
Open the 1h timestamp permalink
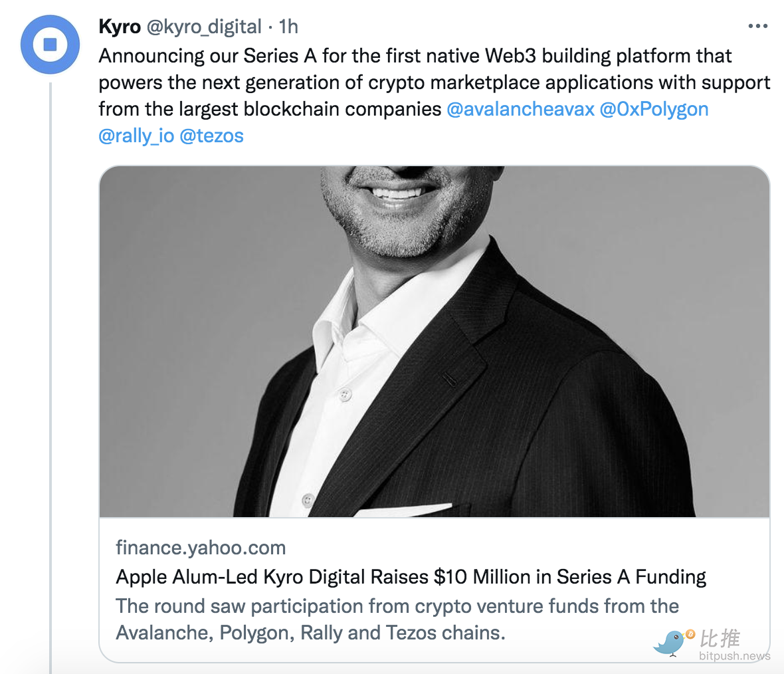(x=288, y=27)
